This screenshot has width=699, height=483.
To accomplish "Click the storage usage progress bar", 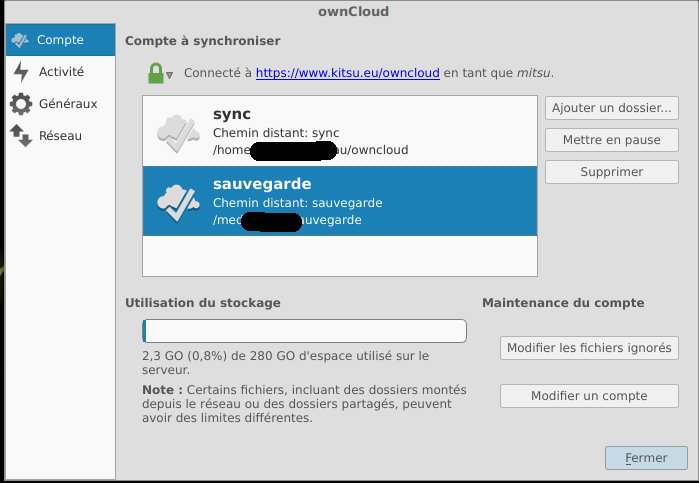I will click(x=304, y=331).
